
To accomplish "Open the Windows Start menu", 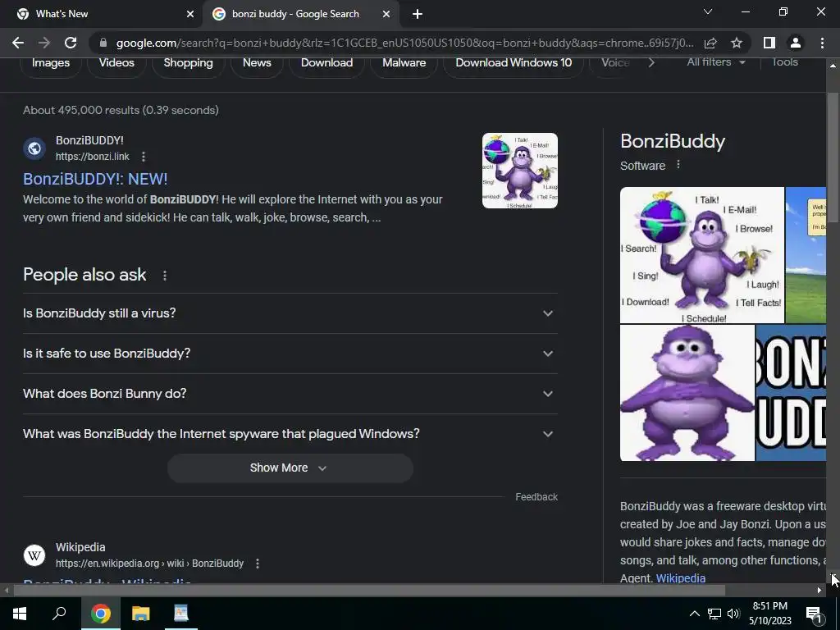I will click(x=20, y=614).
